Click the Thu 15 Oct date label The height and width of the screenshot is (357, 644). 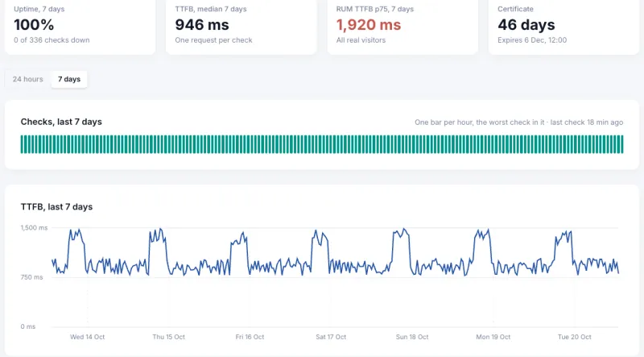pyautogui.click(x=169, y=337)
